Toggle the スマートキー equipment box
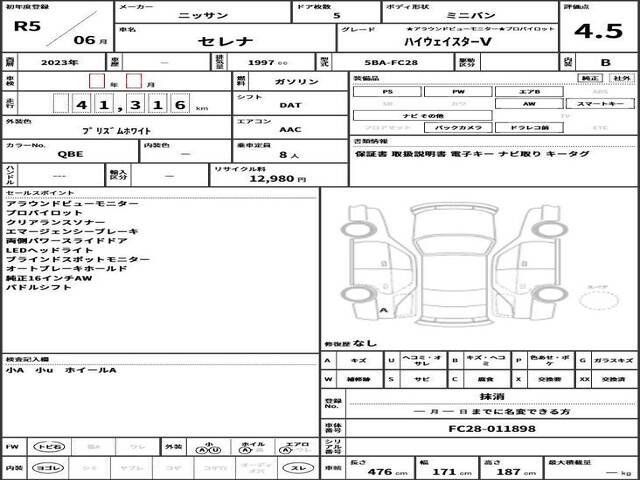The width and height of the screenshot is (640, 480). tap(598, 103)
